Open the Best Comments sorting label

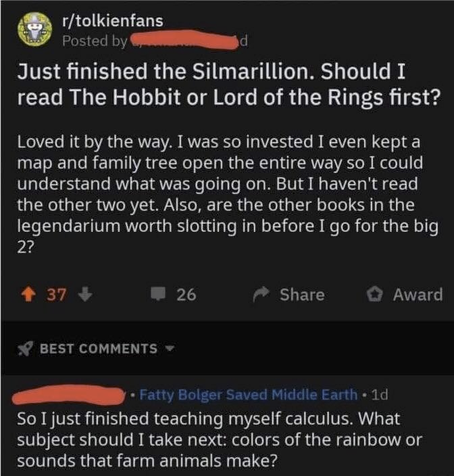tap(98, 348)
